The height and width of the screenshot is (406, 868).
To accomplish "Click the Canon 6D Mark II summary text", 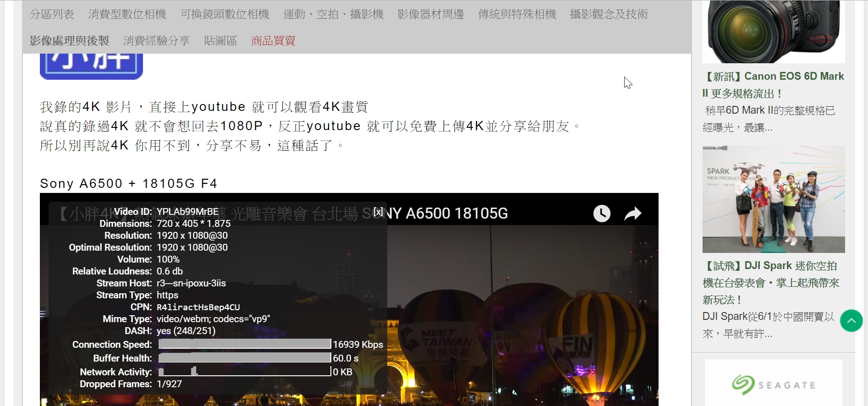I will click(x=769, y=119).
